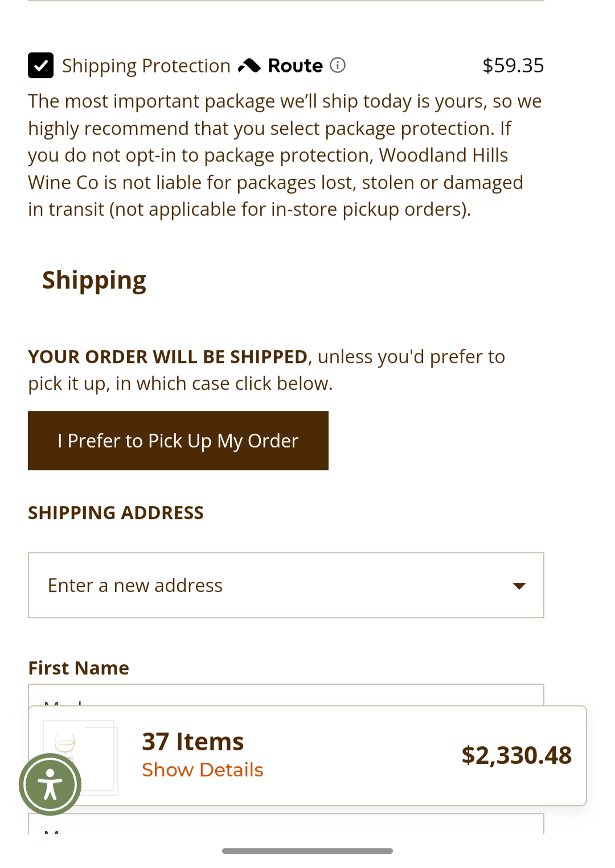615x868 pixels.
Task: Show Details of the 37 items
Action: click(x=203, y=770)
